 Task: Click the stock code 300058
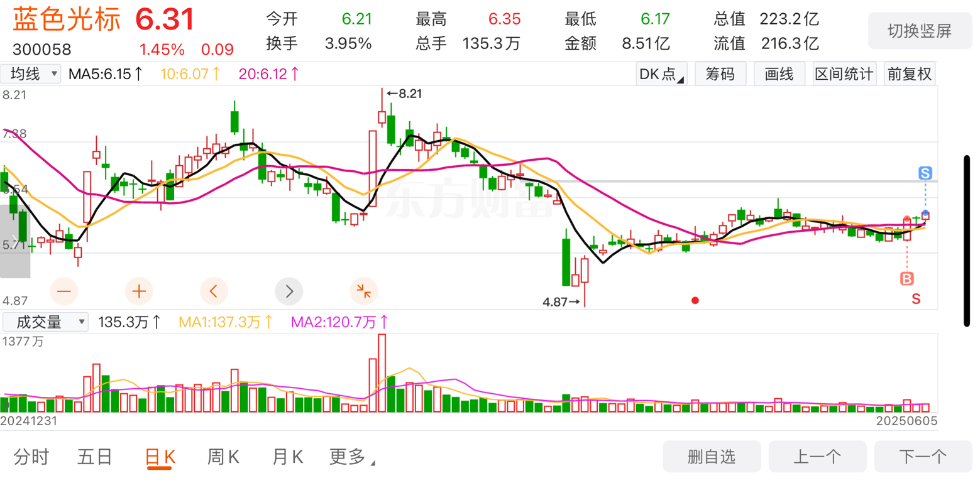click(x=42, y=50)
